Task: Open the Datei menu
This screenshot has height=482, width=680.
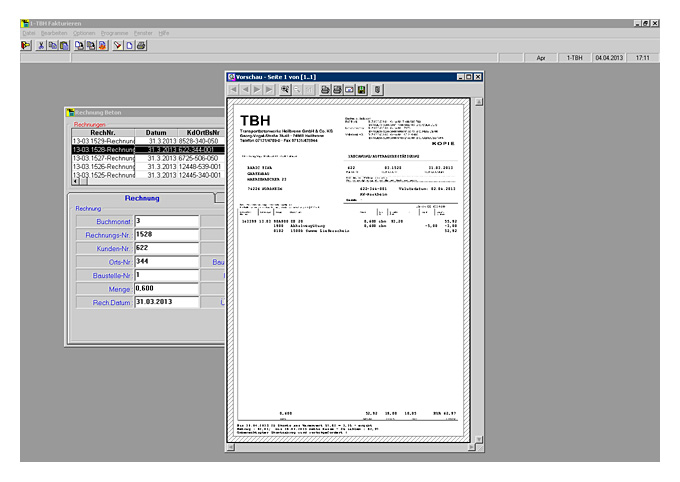Action: tap(29, 33)
